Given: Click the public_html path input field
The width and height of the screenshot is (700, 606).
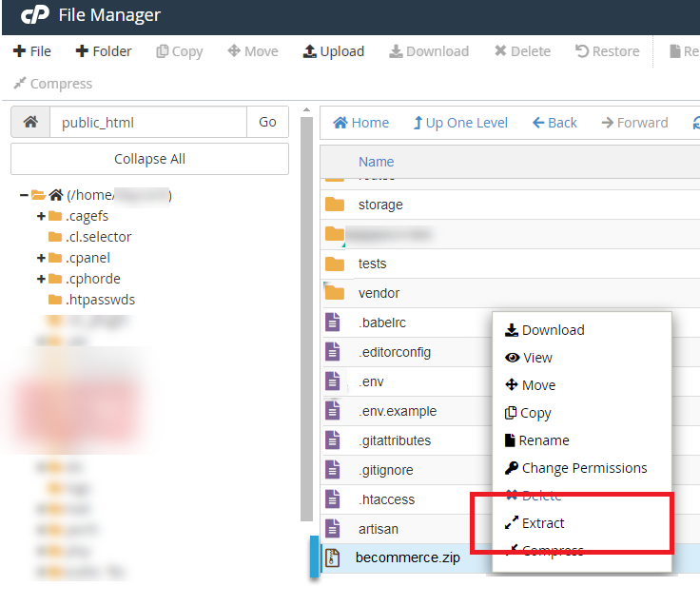Looking at the screenshot, I should click(147, 122).
